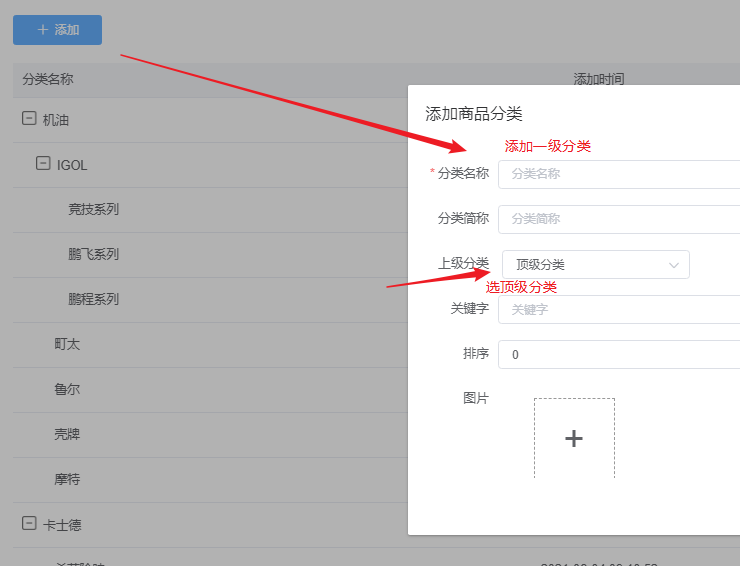Select 鹏飞系列 in the category tree
Viewport: 740px width, 566px height.
pyautogui.click(x=93, y=254)
